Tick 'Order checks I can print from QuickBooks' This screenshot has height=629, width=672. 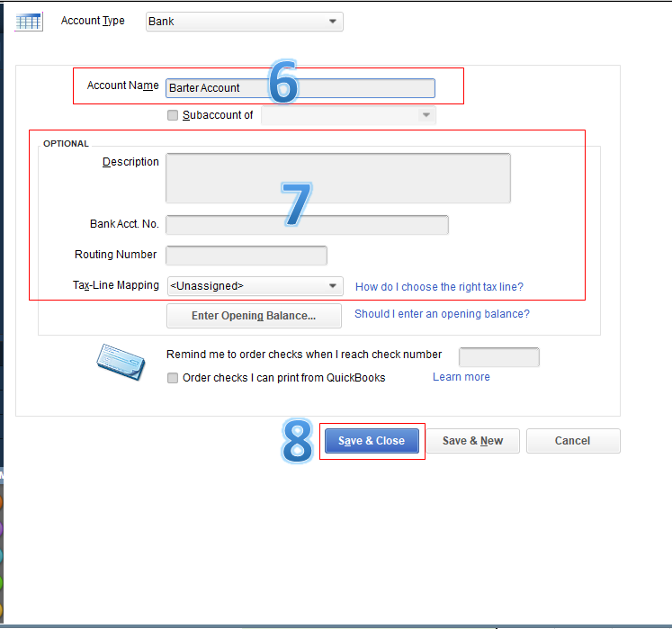point(173,378)
